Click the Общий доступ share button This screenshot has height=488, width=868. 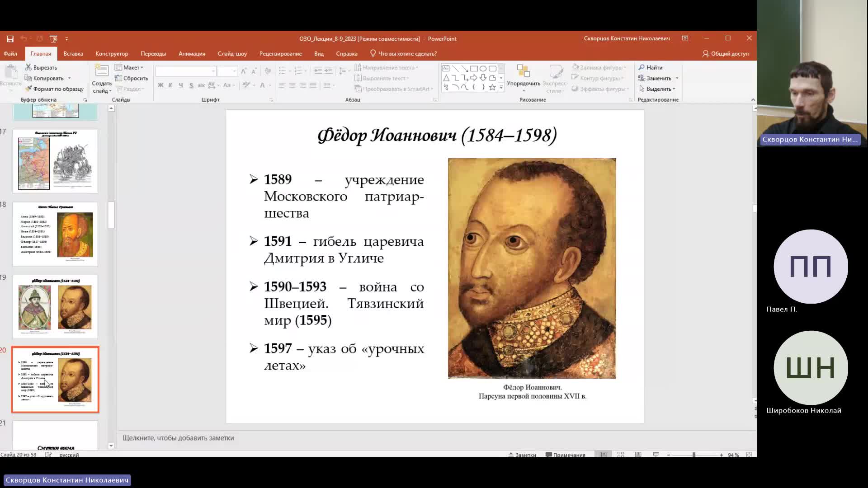click(x=726, y=54)
